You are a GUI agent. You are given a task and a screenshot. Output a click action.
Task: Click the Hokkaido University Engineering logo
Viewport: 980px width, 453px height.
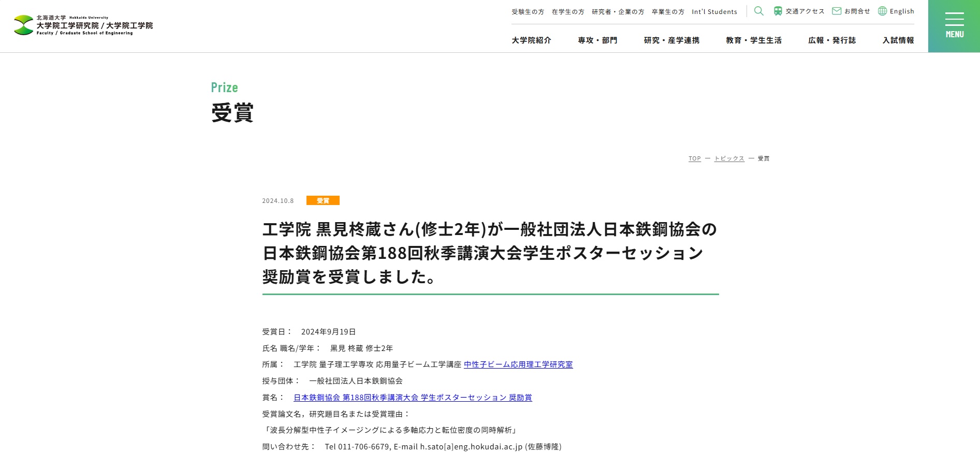83,25
